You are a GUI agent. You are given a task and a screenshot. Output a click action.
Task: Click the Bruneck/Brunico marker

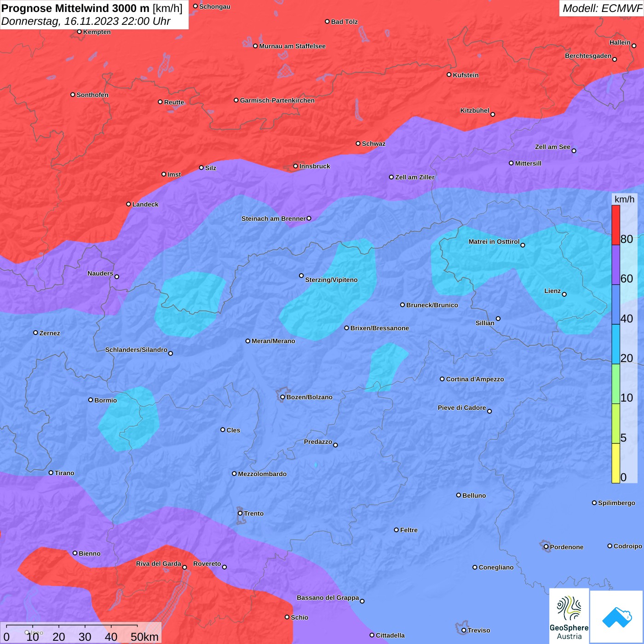click(x=402, y=305)
